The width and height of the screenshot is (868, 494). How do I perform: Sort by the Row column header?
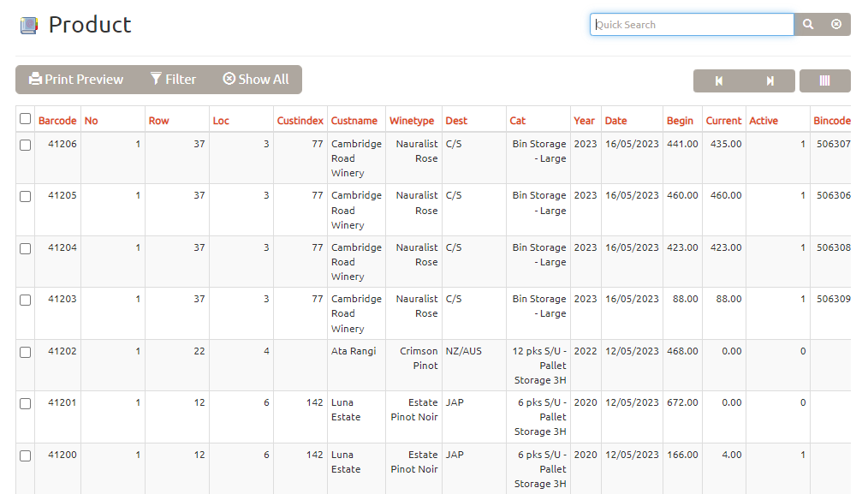[159, 121]
